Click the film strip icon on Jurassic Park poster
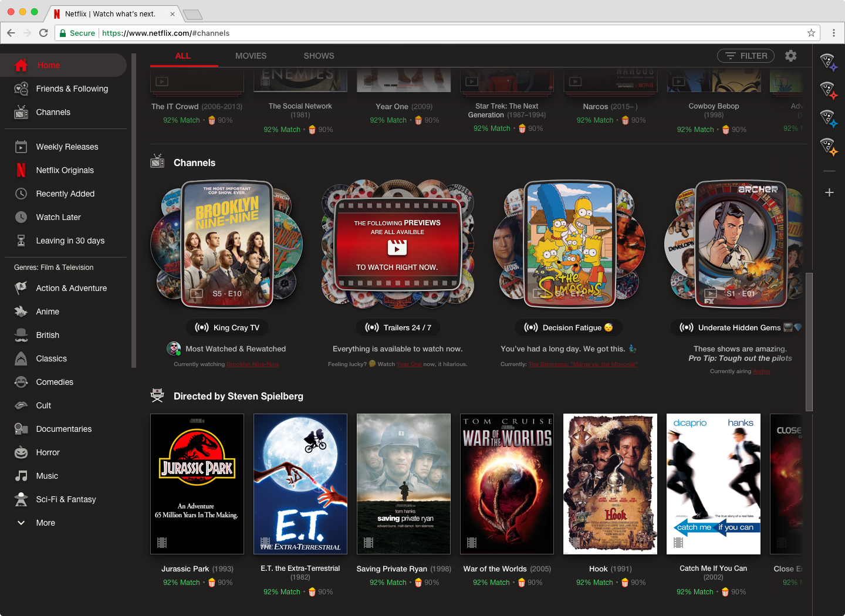The height and width of the screenshot is (616, 845). pos(162,543)
